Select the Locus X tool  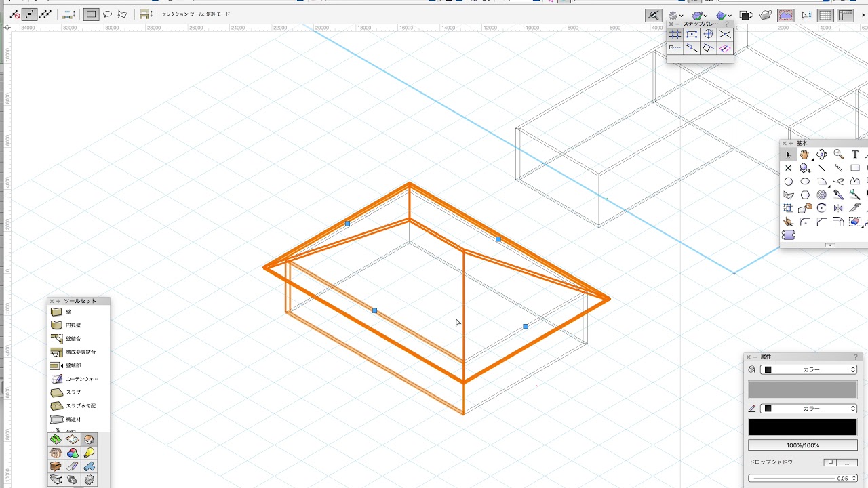(788, 168)
